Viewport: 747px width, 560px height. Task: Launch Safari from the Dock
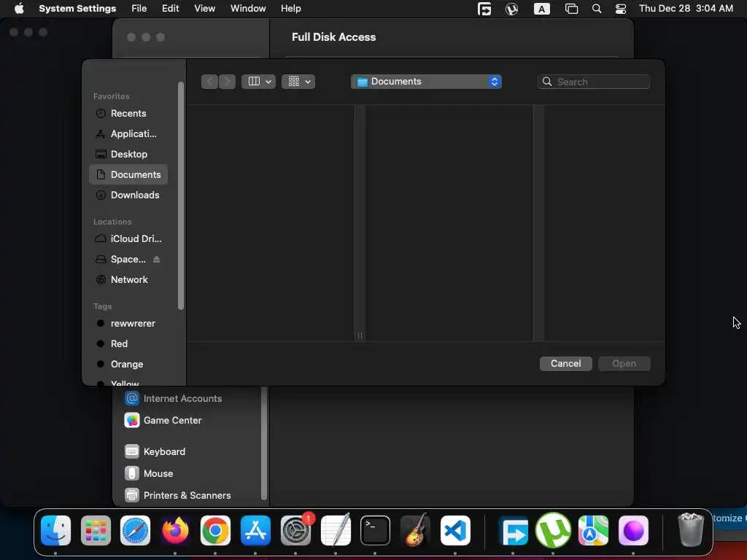coord(135,531)
